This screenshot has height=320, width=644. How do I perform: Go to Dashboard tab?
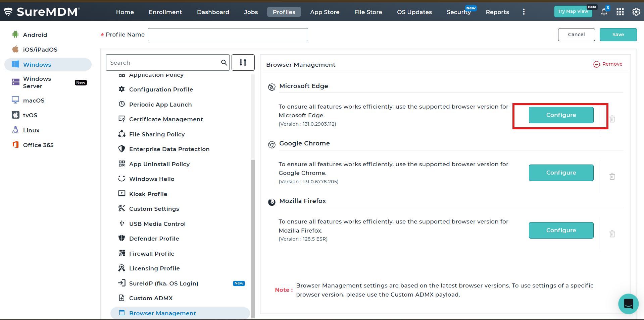(x=213, y=12)
